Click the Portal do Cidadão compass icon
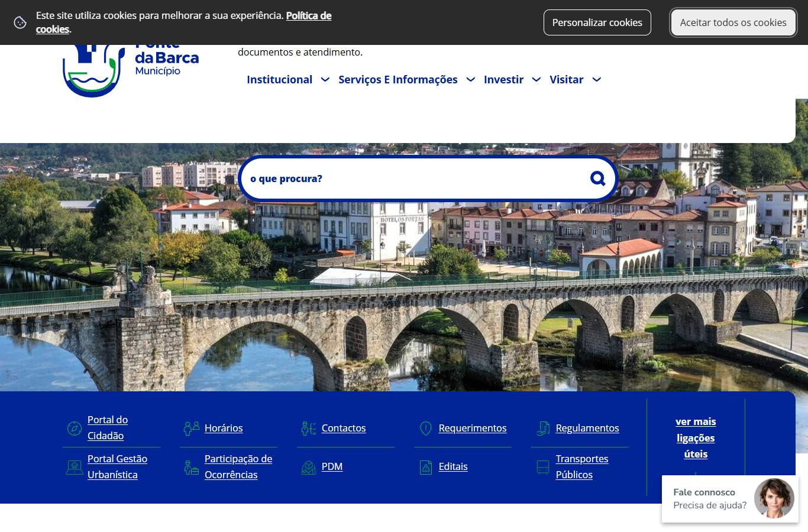 (x=75, y=429)
